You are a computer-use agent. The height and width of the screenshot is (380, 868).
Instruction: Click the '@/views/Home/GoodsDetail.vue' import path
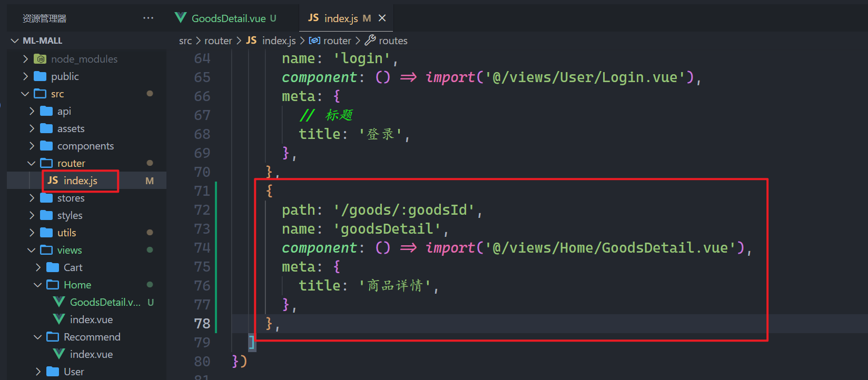(610, 247)
